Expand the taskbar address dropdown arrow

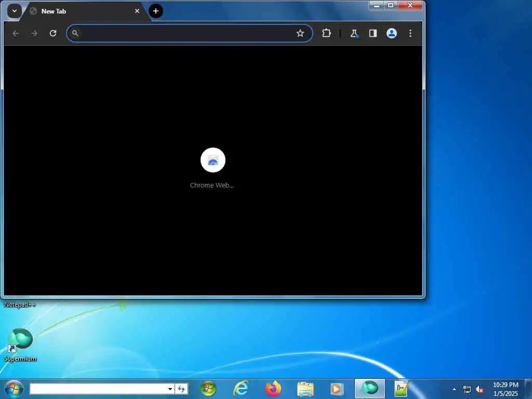(170, 389)
